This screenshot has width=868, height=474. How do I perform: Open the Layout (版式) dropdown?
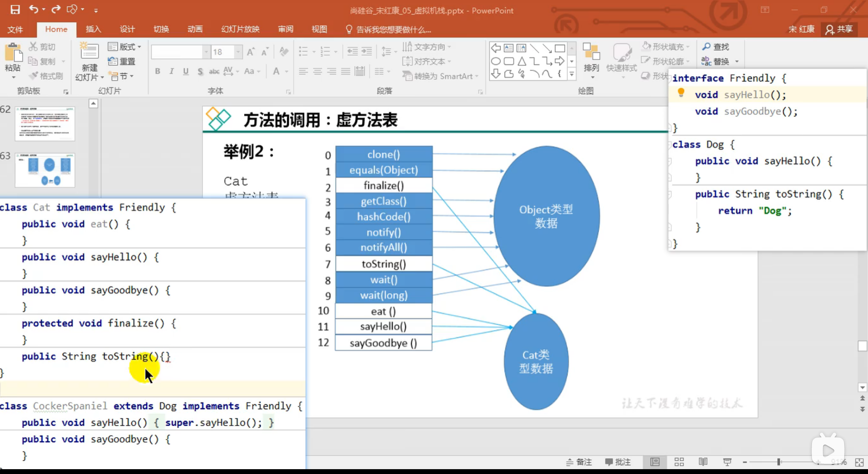[x=125, y=47]
